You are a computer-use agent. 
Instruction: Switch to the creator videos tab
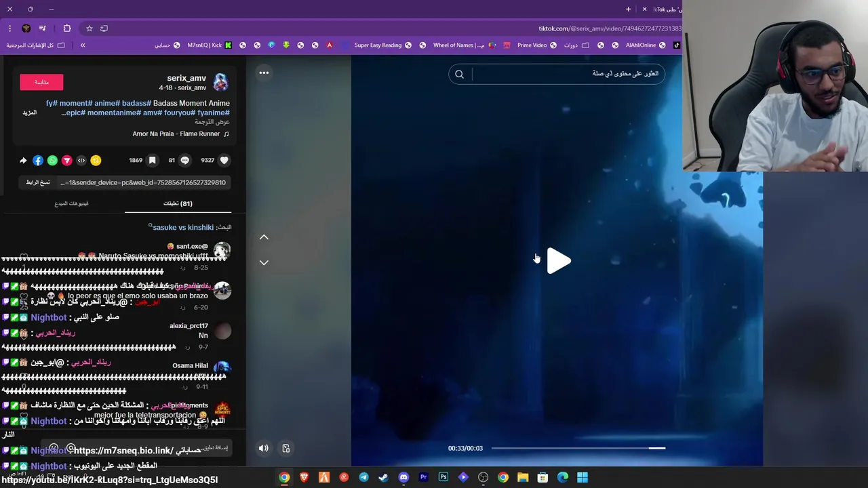[71, 203]
